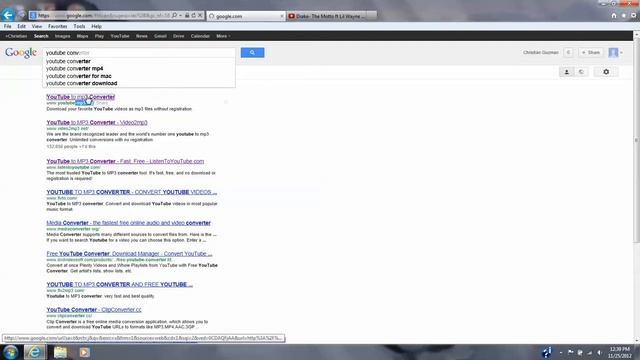Open the Video2mp3 result link
This screenshot has width=640, height=360.
pos(97,122)
